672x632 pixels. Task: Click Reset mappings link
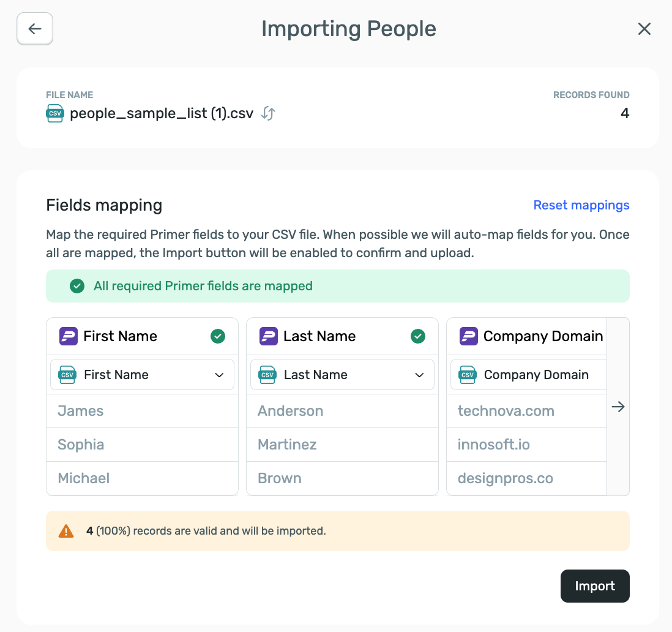[x=581, y=205]
